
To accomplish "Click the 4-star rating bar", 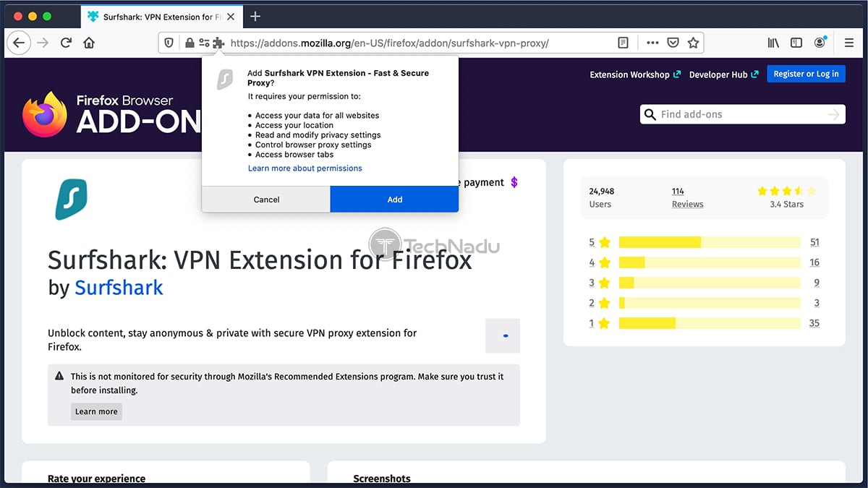I will 710,262.
